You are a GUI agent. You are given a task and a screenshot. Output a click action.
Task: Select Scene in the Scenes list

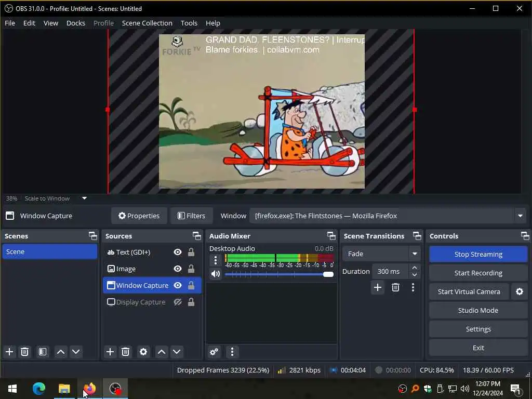49,252
